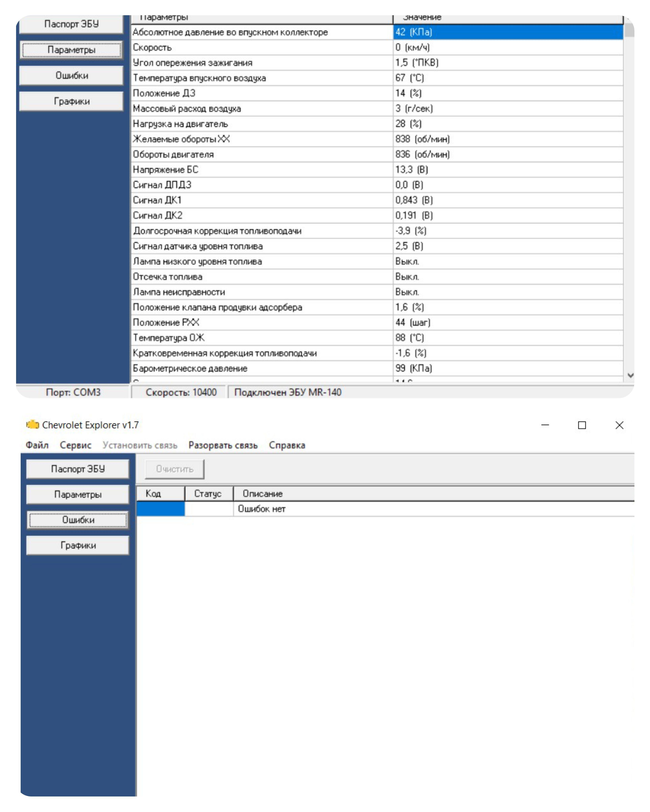Select Температура ОЖ row

(377, 338)
